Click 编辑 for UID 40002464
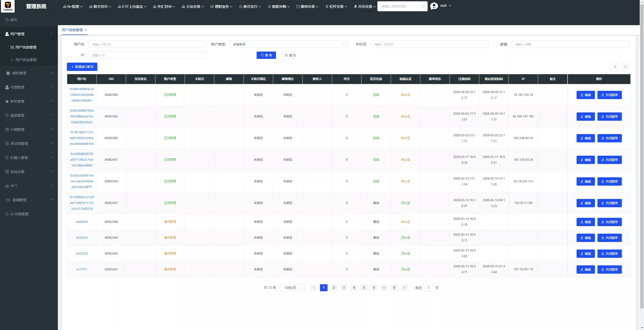The height and width of the screenshot is (330, 644). [586, 95]
